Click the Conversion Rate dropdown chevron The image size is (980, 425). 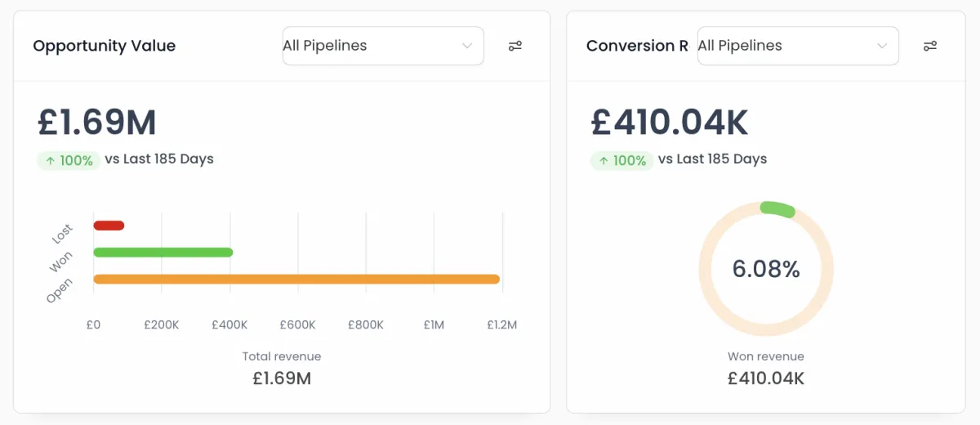click(x=882, y=46)
